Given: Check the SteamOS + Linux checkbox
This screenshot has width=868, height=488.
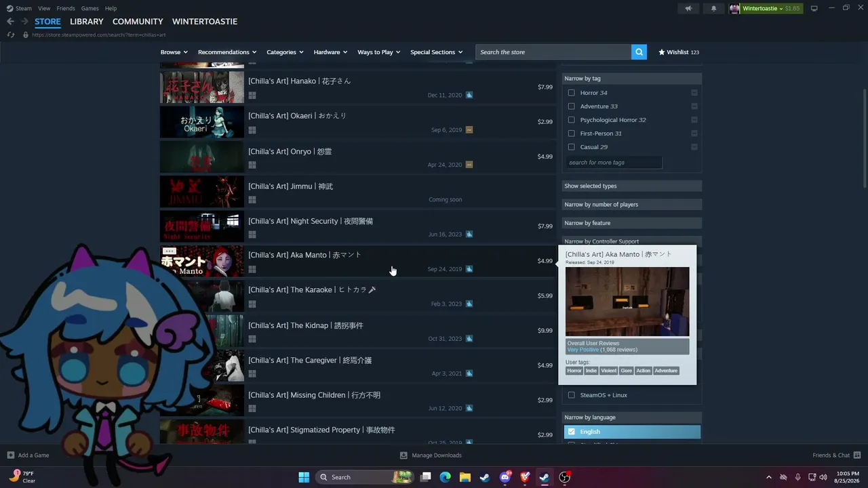Looking at the screenshot, I should tap(572, 395).
